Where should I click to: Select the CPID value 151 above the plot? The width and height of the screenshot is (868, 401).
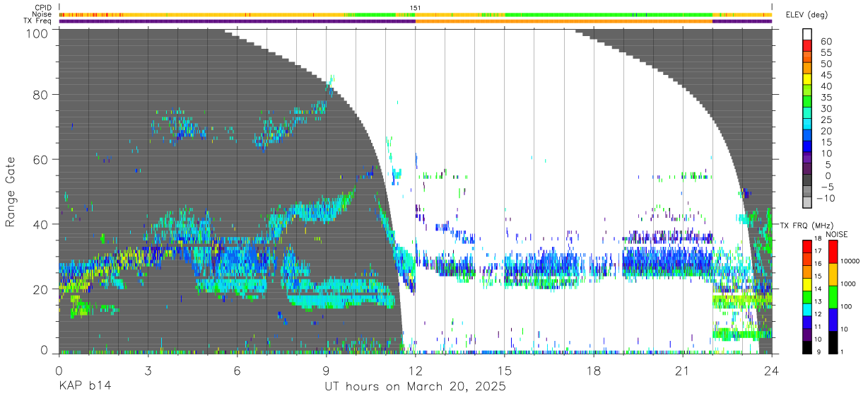(x=415, y=7)
